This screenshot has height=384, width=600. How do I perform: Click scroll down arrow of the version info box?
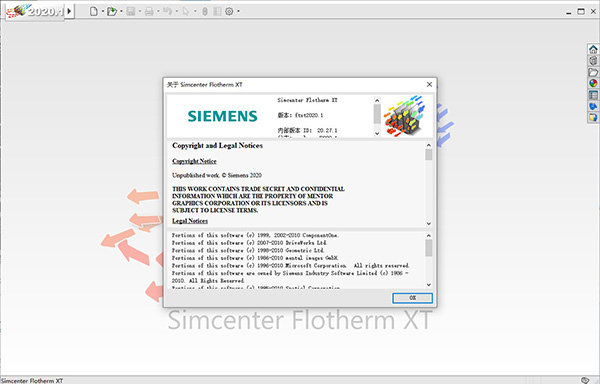pos(377,133)
